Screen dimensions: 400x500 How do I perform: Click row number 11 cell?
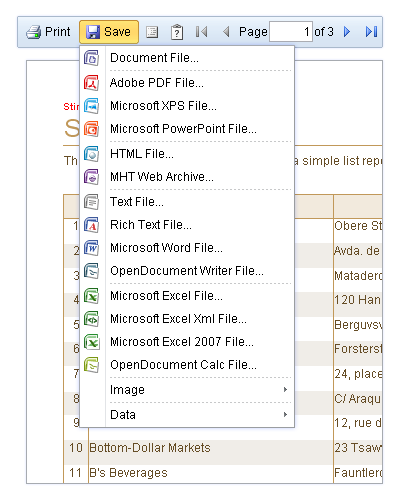(x=76, y=473)
